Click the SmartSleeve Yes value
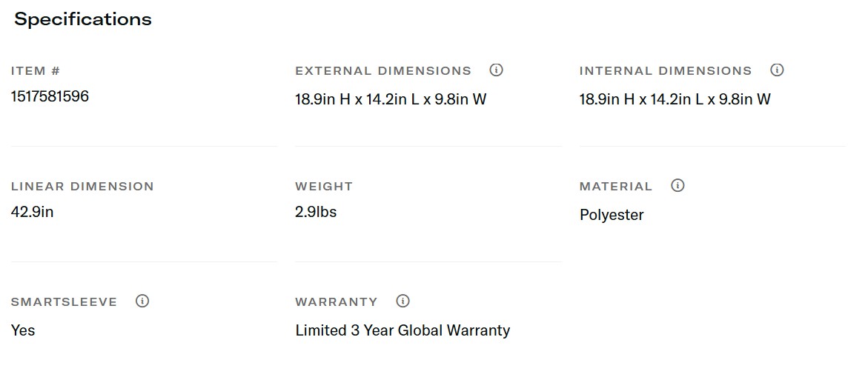This screenshot has height=380, width=868. coord(23,330)
